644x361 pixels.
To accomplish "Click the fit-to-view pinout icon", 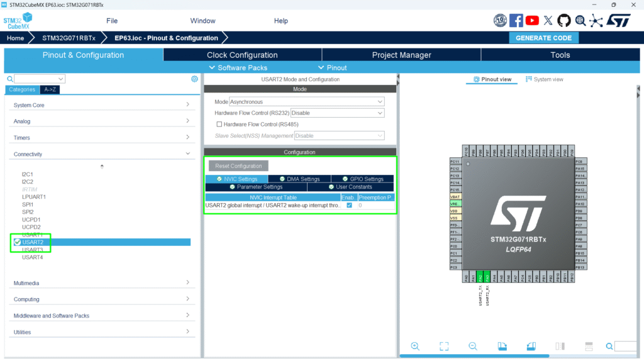I will 444,346.
